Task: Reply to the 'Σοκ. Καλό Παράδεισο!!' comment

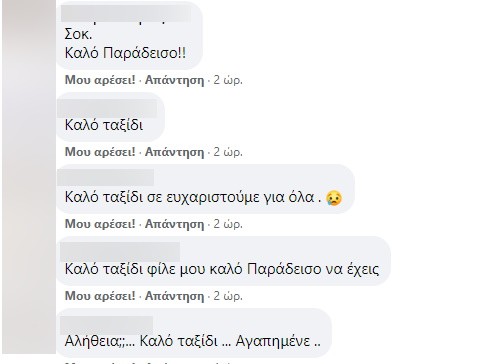Action: pos(174,80)
